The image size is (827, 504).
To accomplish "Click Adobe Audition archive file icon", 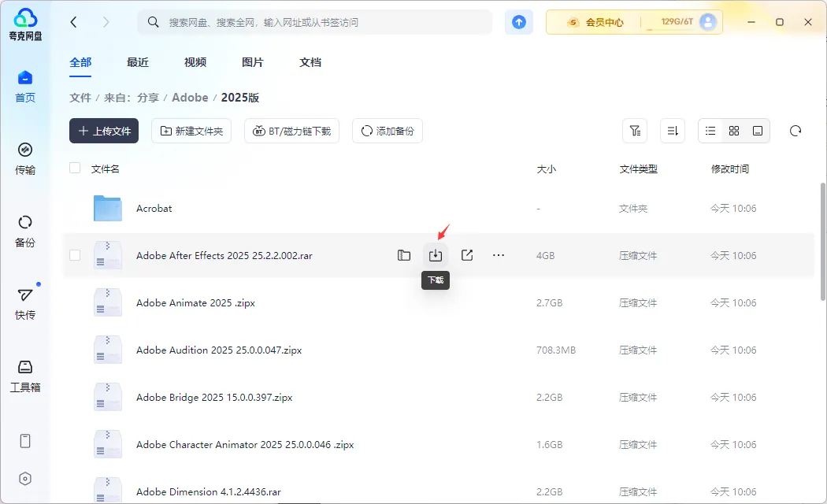I will [x=108, y=350].
